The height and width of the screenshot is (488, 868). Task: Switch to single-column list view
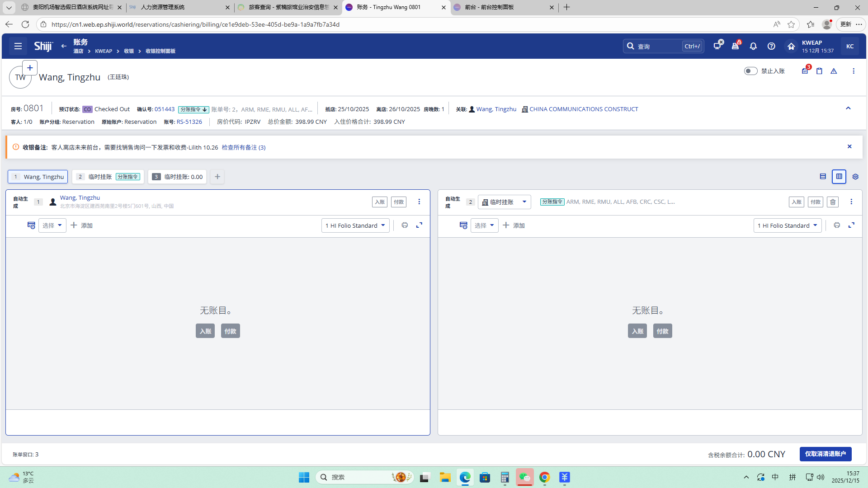point(823,177)
